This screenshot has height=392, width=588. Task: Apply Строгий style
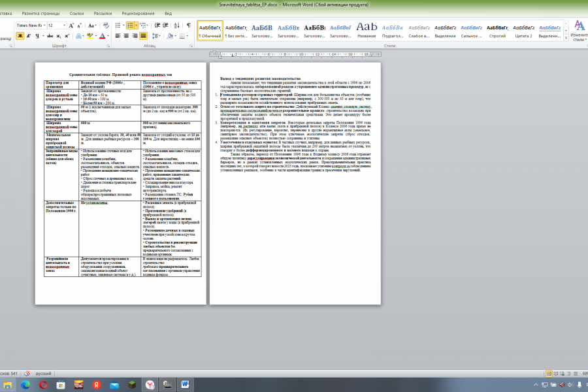[x=497, y=31]
